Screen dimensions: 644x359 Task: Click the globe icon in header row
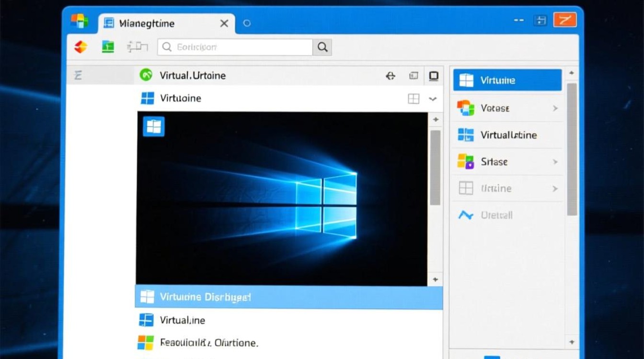click(x=391, y=76)
